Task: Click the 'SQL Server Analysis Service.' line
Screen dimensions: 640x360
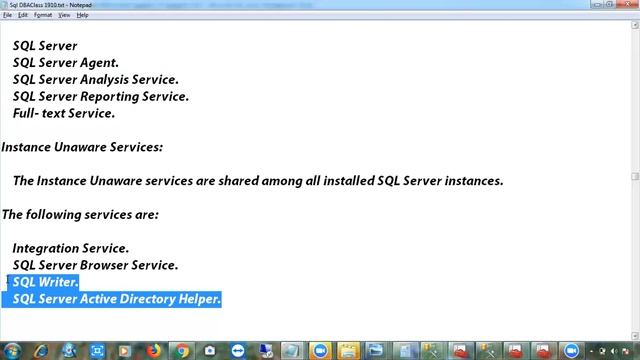Action: (x=96, y=80)
